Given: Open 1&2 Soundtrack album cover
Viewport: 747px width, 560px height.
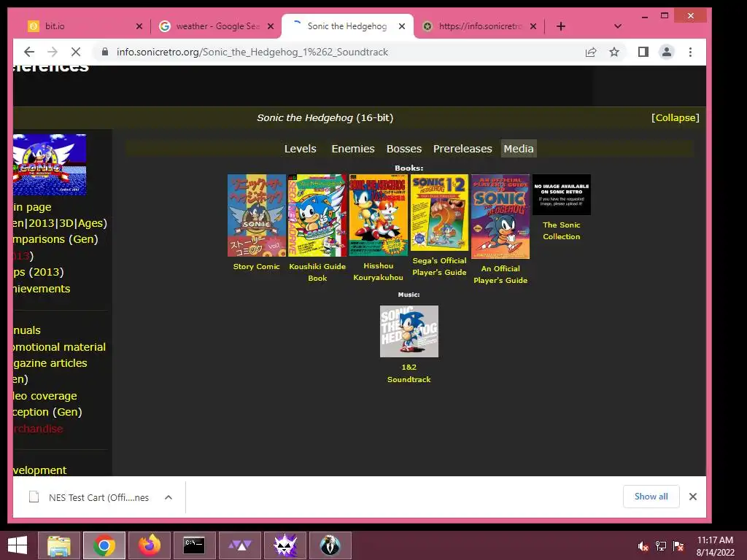Looking at the screenshot, I should tap(409, 332).
